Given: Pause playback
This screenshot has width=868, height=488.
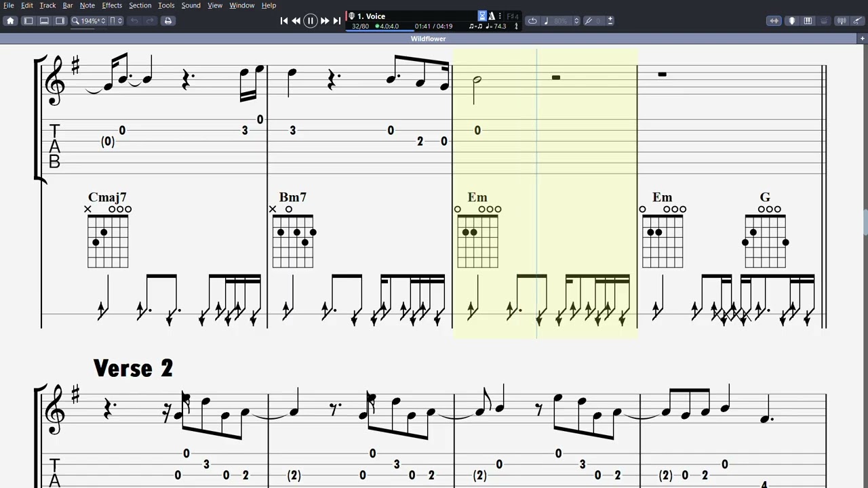Looking at the screenshot, I should click(x=311, y=21).
